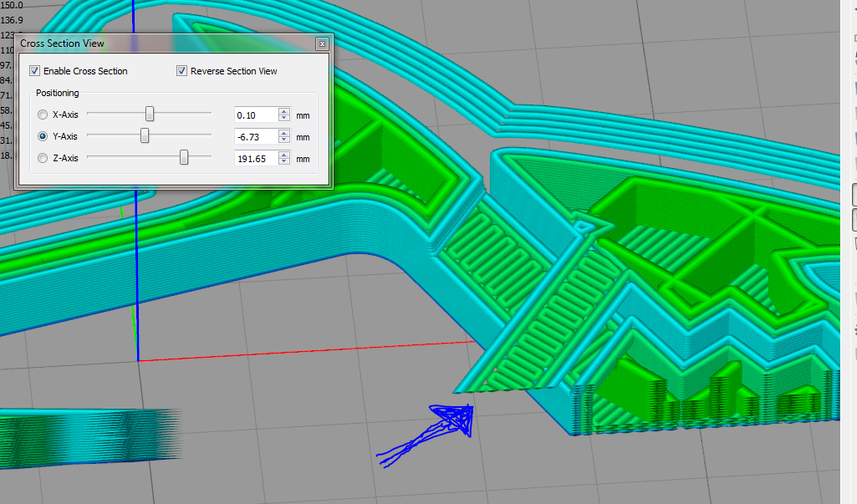Image resolution: width=857 pixels, height=504 pixels.
Task: Disable the Enable Cross Section checkbox
Action: (x=35, y=71)
